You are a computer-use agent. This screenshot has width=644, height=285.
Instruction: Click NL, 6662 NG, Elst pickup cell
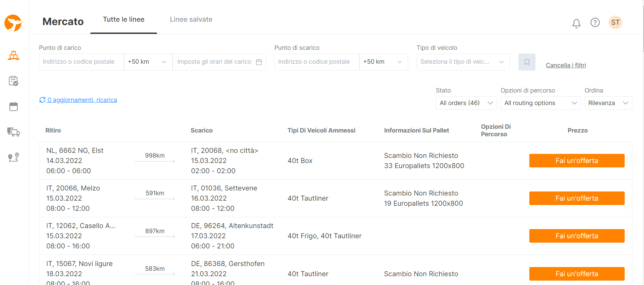[75, 150]
